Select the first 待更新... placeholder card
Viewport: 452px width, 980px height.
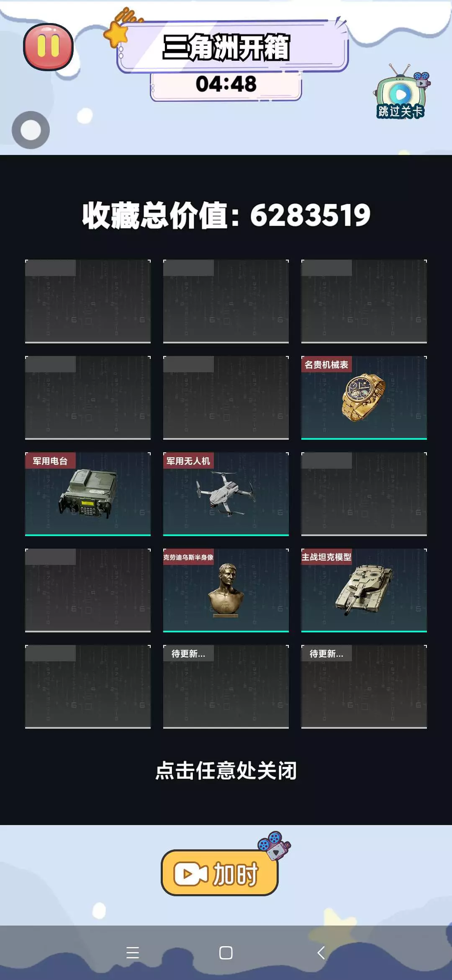click(x=226, y=686)
